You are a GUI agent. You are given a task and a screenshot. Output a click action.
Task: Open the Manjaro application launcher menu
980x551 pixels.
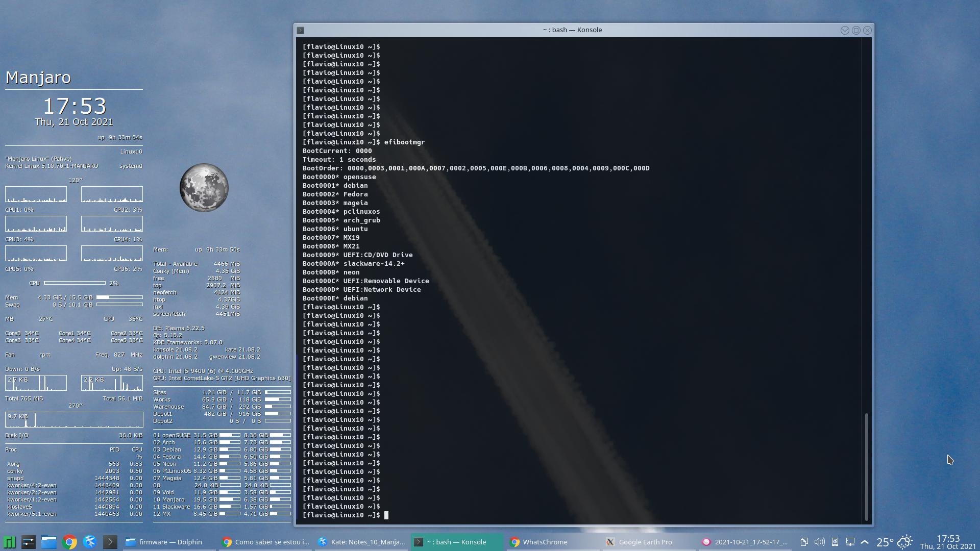(x=9, y=542)
